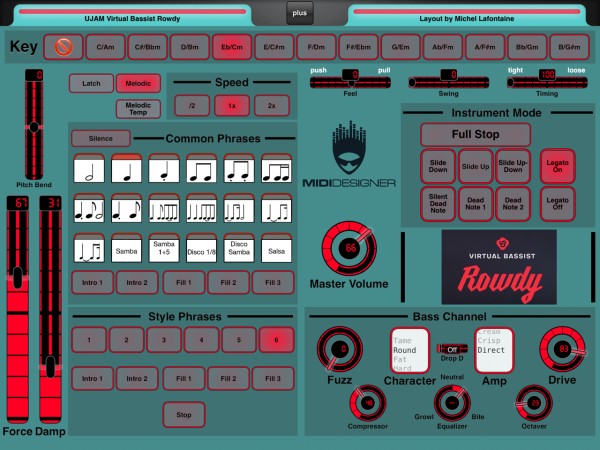
Task: Trigger the Samba 1+5 phrase pad
Action: tap(164, 248)
